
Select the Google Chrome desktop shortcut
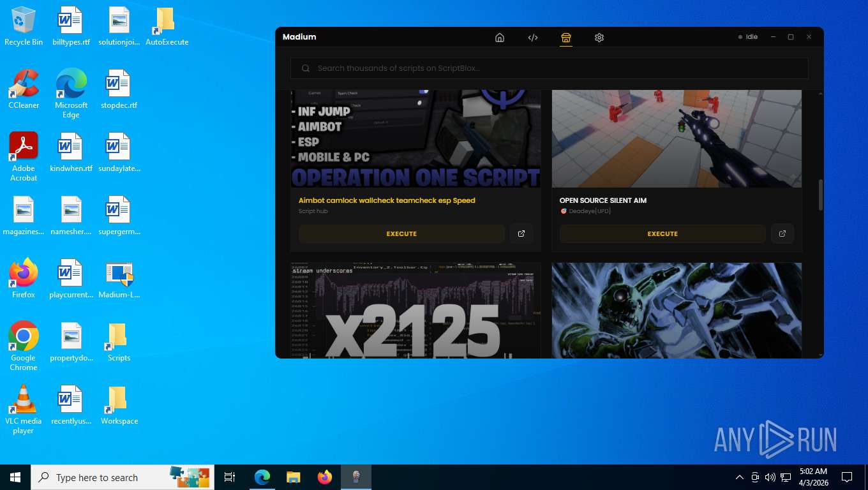click(x=24, y=346)
